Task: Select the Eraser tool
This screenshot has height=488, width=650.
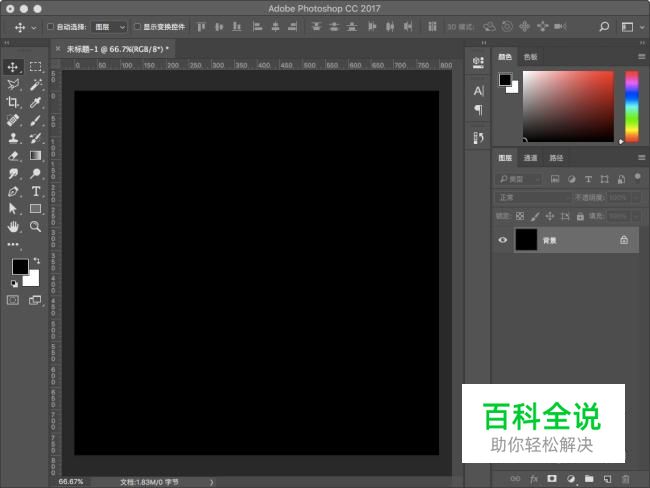Action: click(x=14, y=155)
